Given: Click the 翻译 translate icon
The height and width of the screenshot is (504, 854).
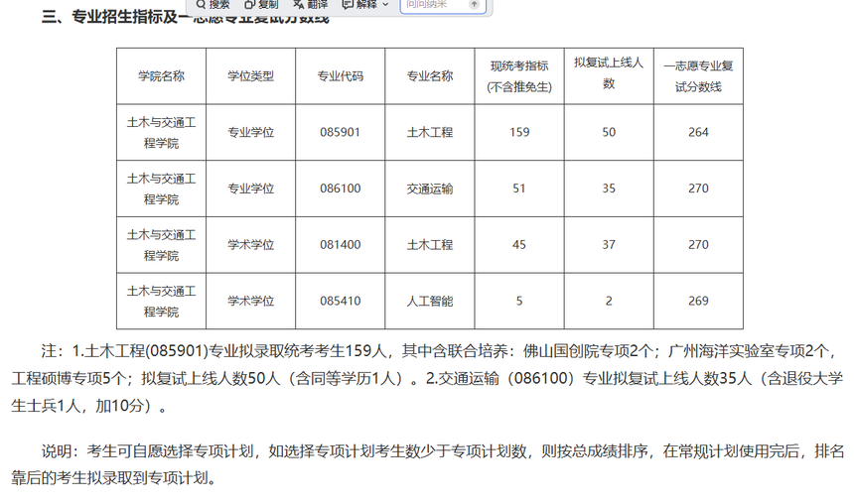Looking at the screenshot, I should (298, 5).
